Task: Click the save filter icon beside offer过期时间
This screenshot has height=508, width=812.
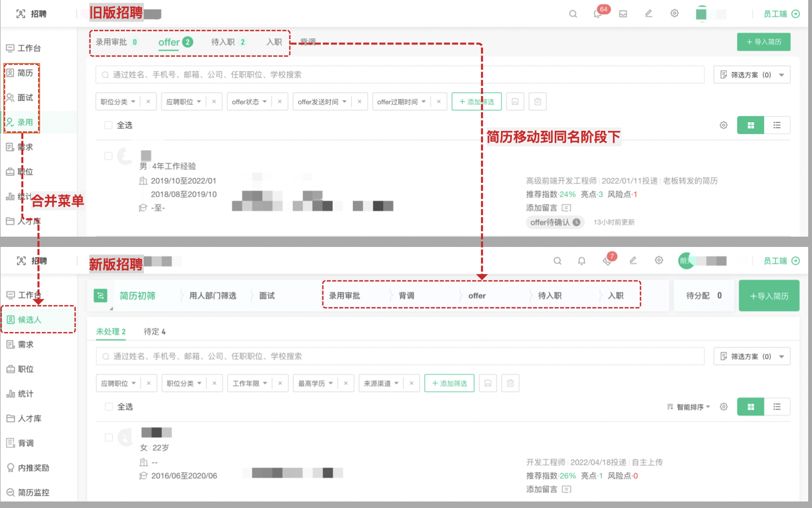Action: point(515,101)
